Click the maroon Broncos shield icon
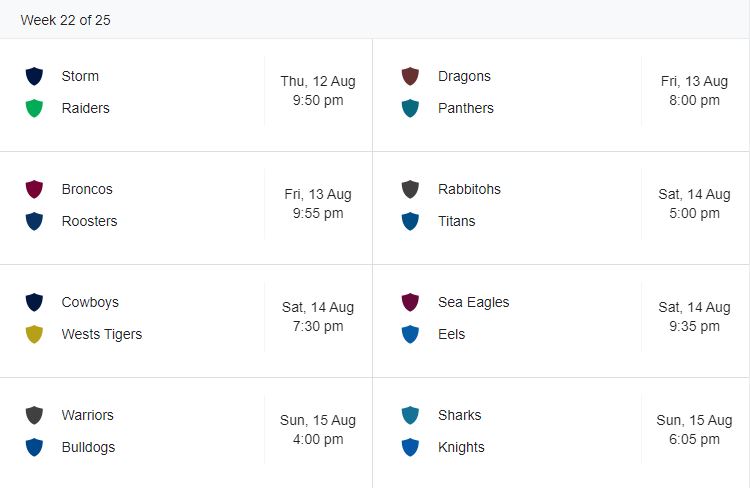This screenshot has width=750, height=488. coord(34,189)
